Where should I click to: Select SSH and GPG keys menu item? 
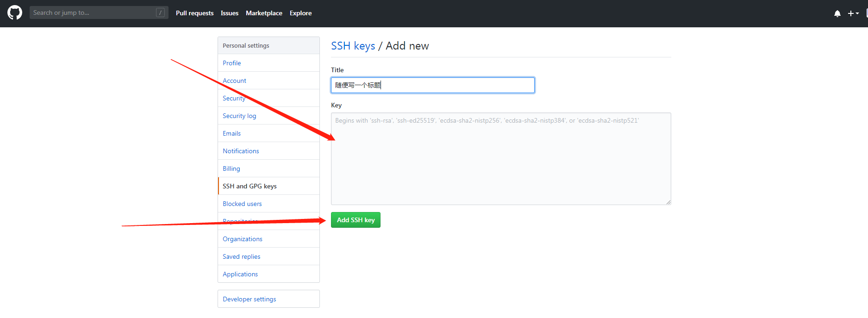click(269, 186)
